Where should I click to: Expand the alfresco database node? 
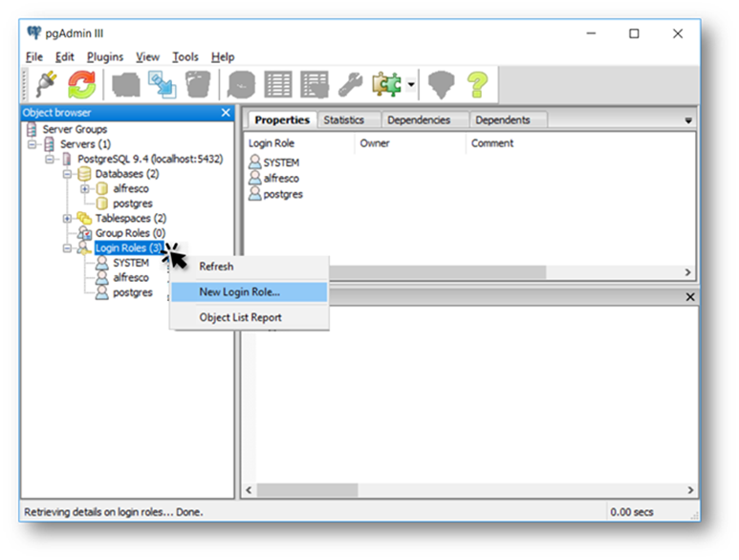[85, 189]
